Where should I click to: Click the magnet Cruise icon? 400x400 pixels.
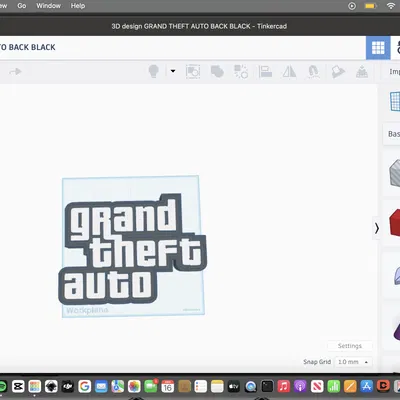[x=313, y=71]
